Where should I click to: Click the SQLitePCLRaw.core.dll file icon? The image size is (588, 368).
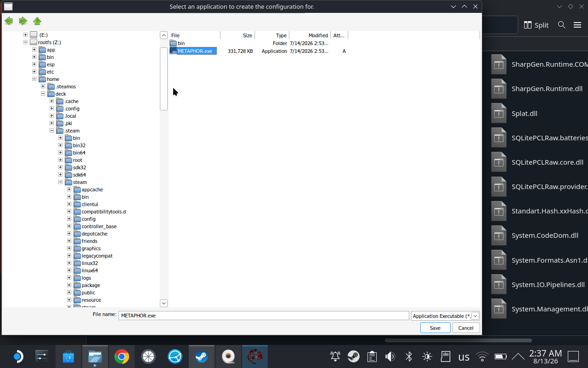coord(499,162)
